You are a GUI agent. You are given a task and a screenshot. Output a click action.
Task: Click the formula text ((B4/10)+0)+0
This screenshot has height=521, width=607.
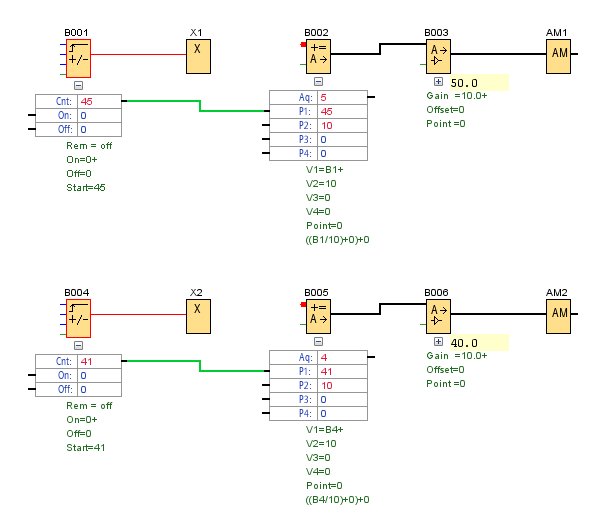337,500
